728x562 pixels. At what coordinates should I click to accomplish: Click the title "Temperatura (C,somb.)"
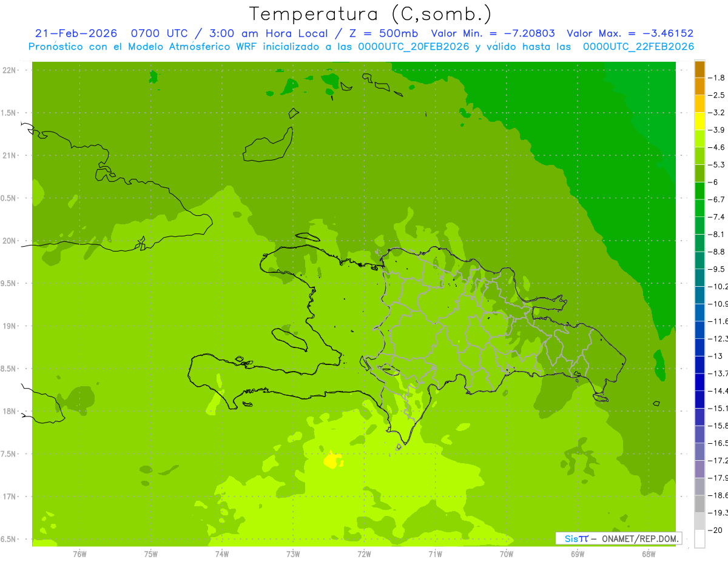click(x=370, y=14)
